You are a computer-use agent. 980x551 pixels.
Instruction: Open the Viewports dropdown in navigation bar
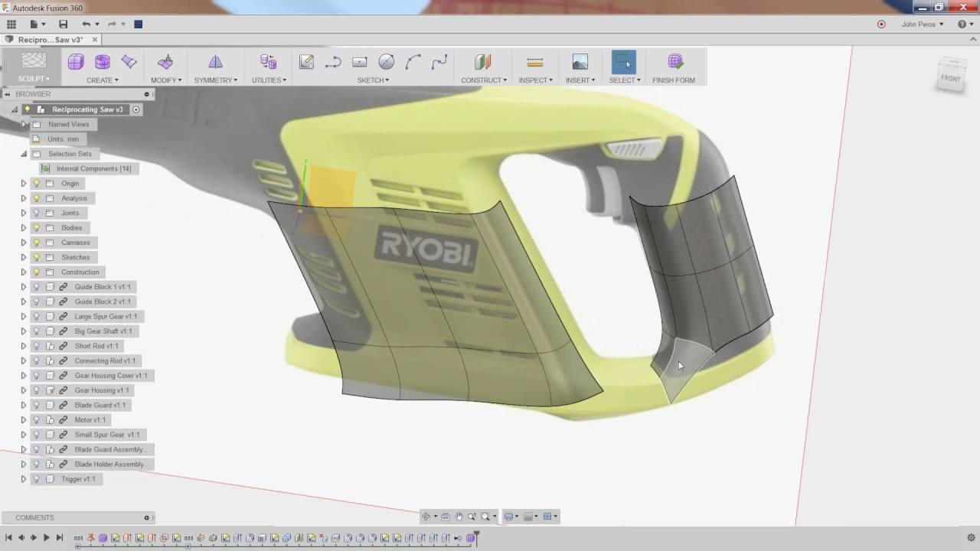(x=550, y=517)
